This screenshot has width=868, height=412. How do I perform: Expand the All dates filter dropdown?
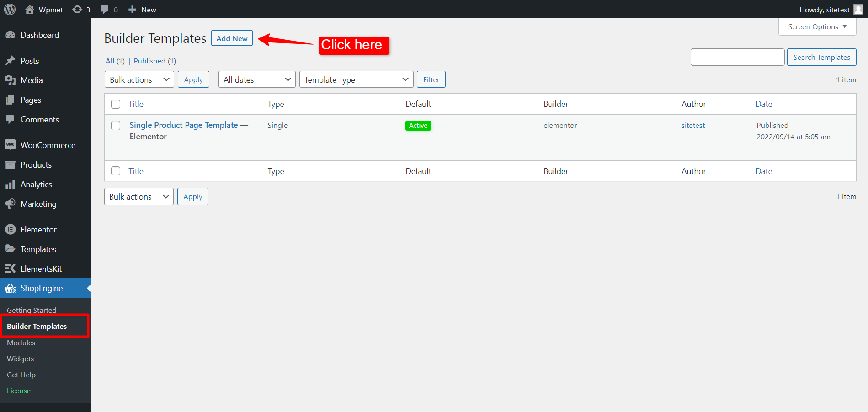point(256,79)
